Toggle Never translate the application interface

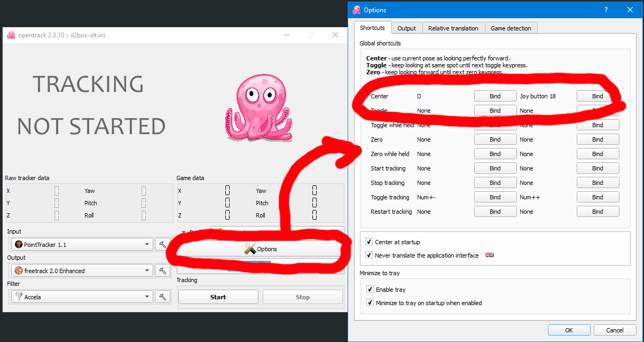pos(369,255)
